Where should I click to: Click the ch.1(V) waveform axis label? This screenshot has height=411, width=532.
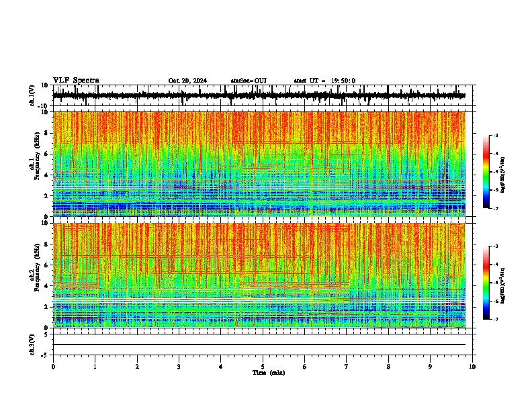point(32,95)
